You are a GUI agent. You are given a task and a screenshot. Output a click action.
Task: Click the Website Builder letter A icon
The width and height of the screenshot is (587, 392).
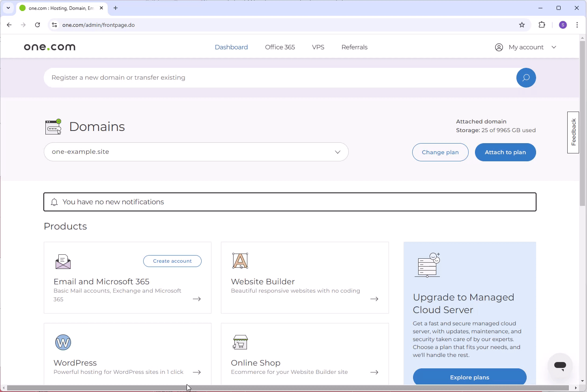pos(240,260)
